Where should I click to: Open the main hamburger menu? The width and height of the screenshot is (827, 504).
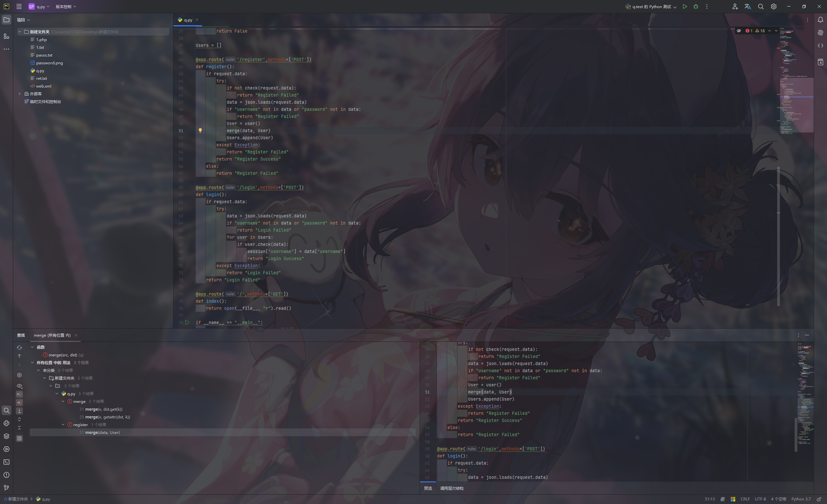19,6
